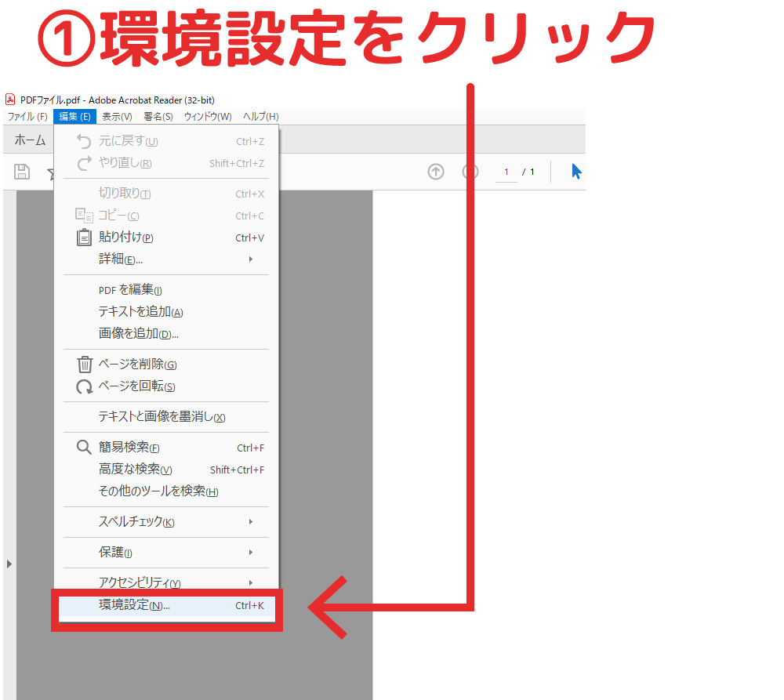This screenshot has width=784, height=700.
Task: Open 高度な検索(V) advanced search
Action: click(x=166, y=470)
